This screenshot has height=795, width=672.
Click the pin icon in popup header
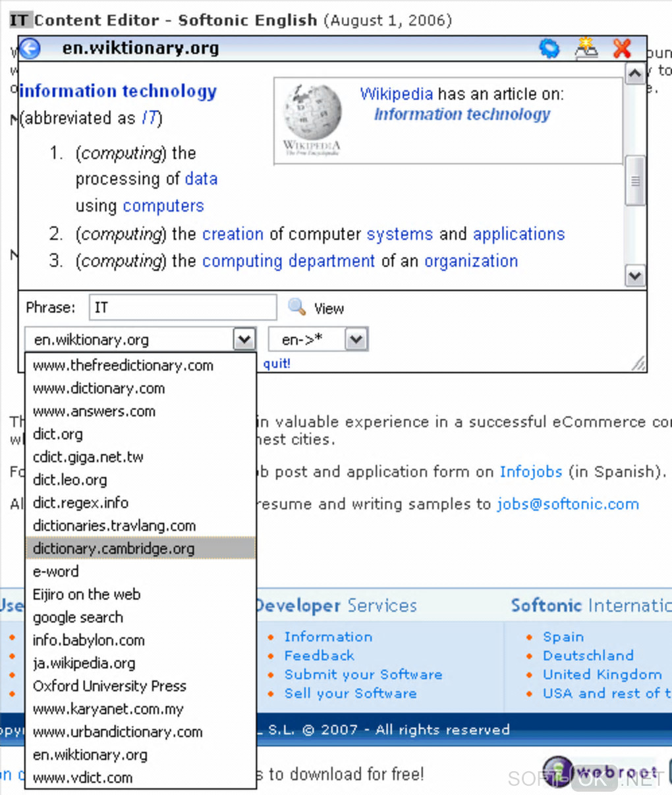(585, 48)
